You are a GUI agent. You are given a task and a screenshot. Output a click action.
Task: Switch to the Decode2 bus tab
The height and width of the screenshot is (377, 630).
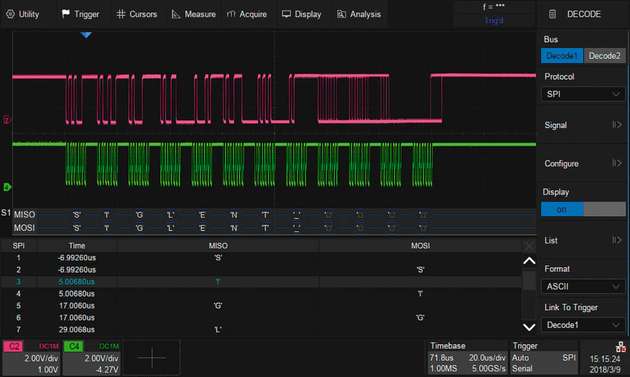click(605, 56)
